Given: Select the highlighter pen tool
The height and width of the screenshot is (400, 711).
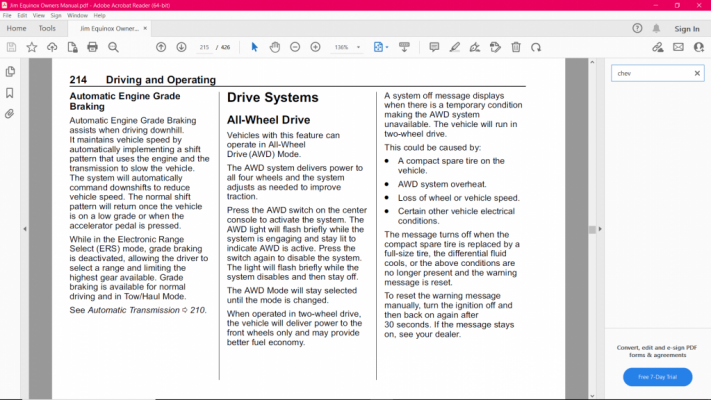Looking at the screenshot, I should [454, 47].
